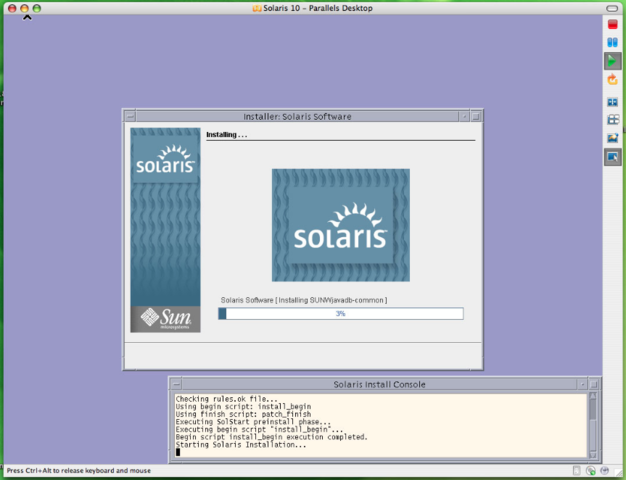Pause the Solaris 10 virtual machine

(612, 42)
